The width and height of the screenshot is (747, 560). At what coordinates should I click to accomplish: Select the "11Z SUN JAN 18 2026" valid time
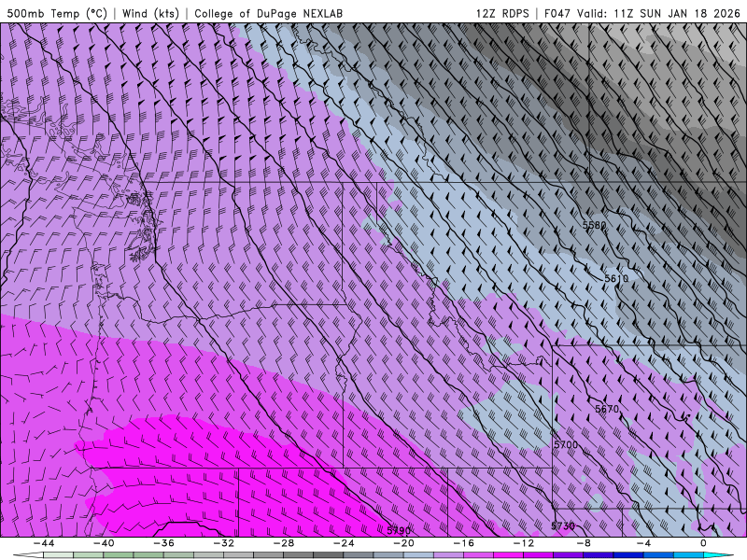677,13
